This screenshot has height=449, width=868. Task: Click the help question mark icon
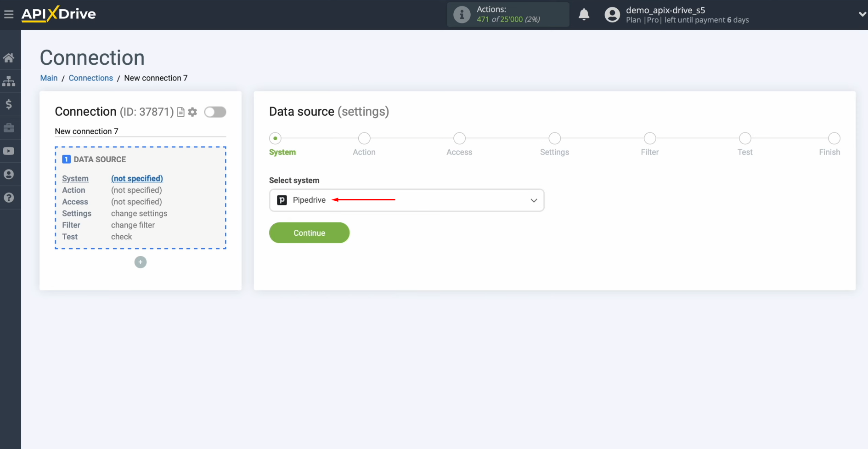9,198
